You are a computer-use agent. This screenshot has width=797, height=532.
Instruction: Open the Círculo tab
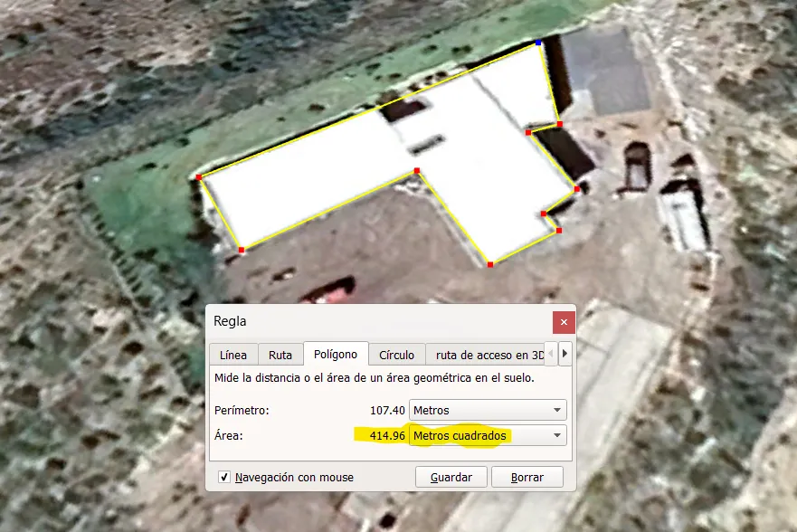click(396, 354)
